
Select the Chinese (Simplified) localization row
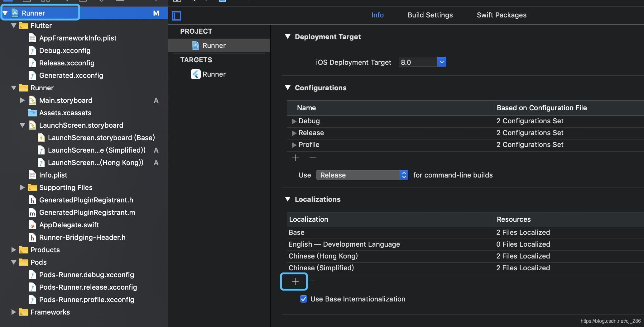click(x=465, y=268)
